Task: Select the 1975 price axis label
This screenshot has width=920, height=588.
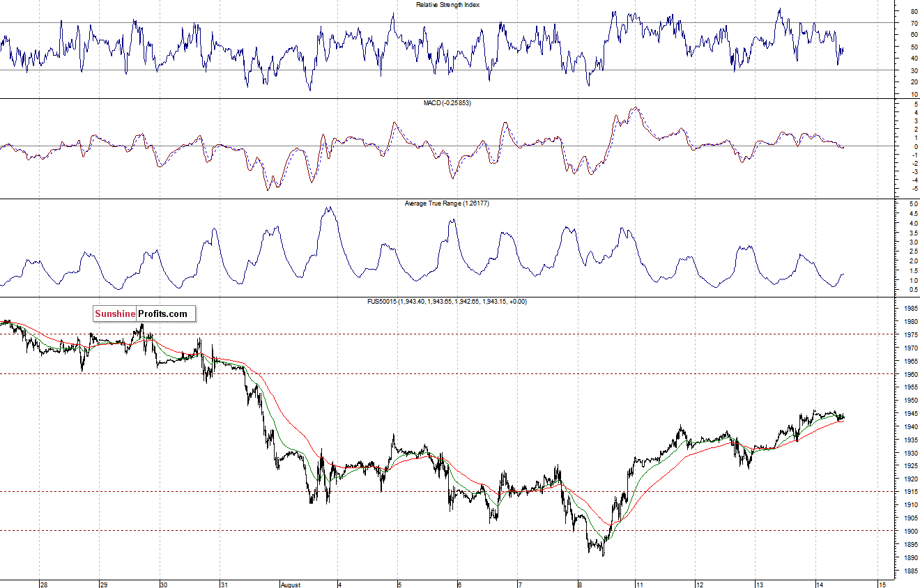Action: (911, 335)
